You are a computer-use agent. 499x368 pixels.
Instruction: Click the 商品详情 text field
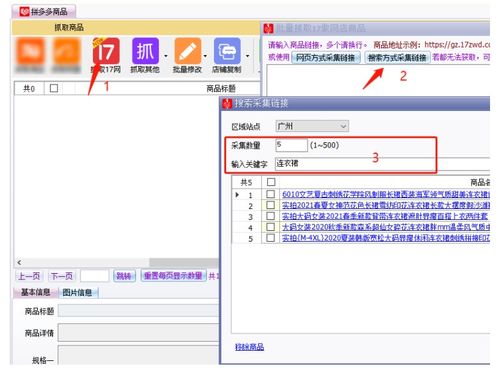139,333
